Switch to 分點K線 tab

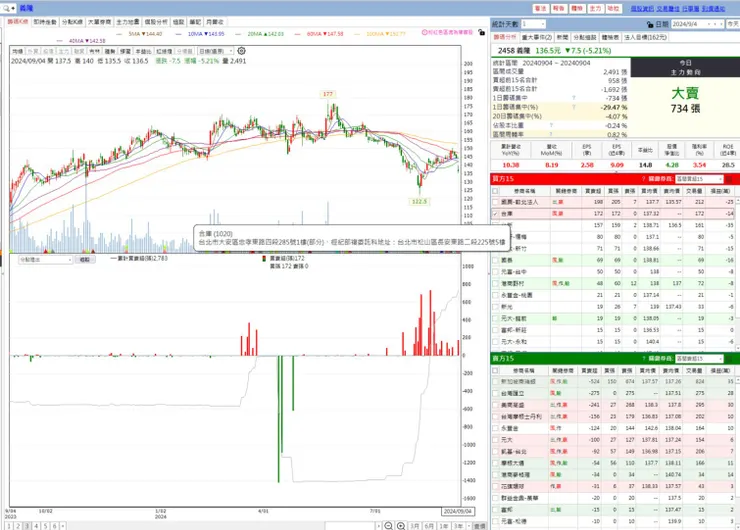coord(72,22)
